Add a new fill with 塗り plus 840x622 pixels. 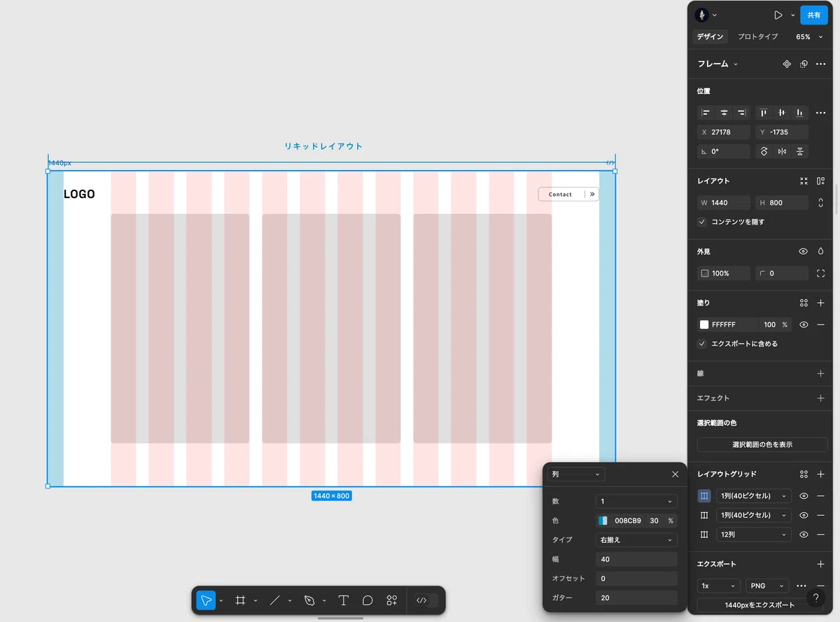coord(821,303)
